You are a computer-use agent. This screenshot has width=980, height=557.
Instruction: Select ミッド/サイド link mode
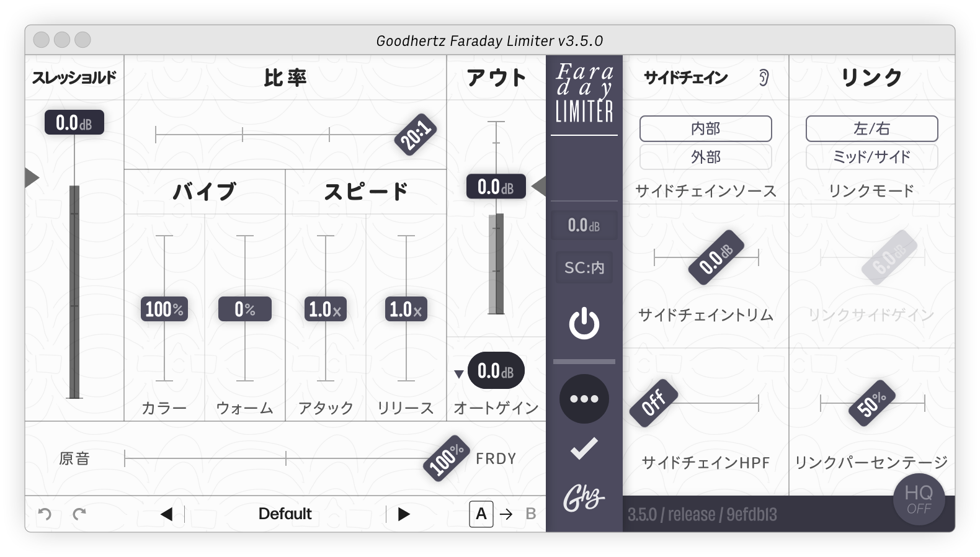click(872, 157)
